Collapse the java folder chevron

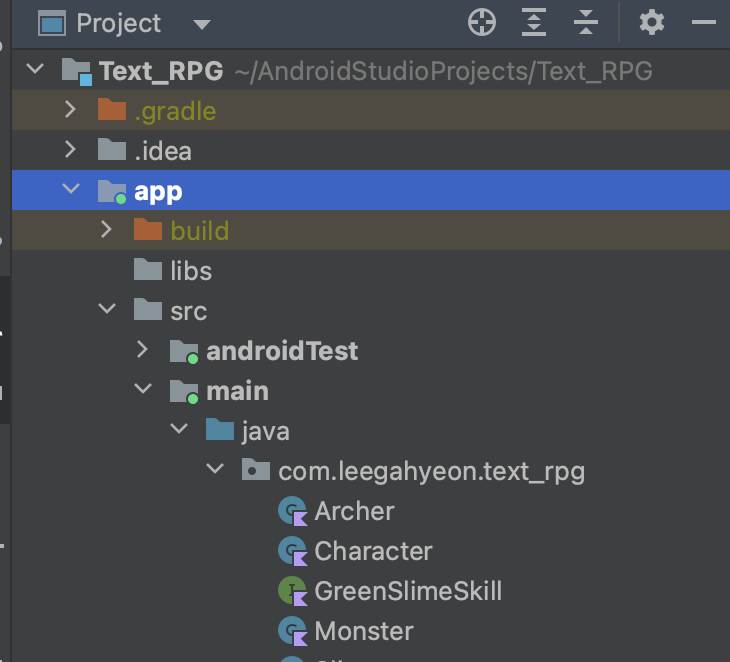coord(179,429)
